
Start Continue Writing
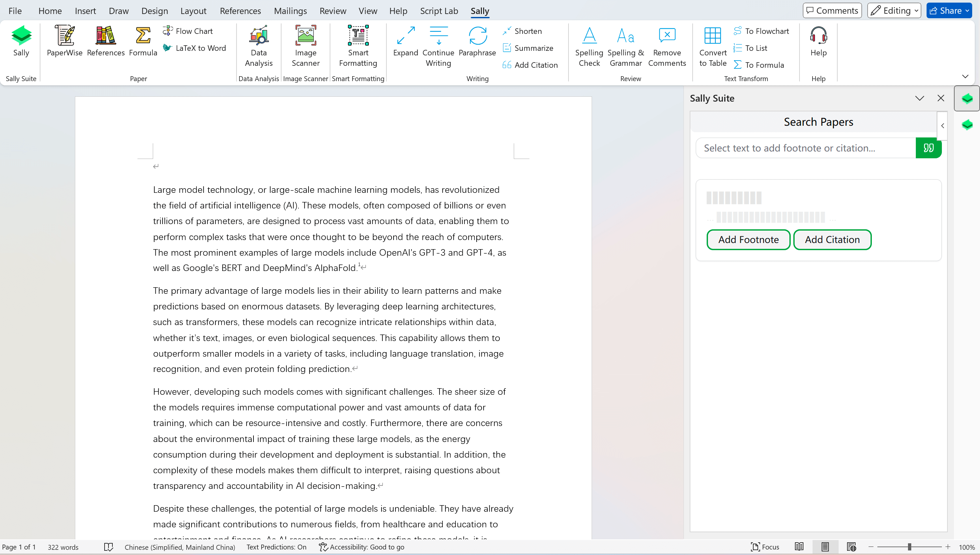point(438,47)
